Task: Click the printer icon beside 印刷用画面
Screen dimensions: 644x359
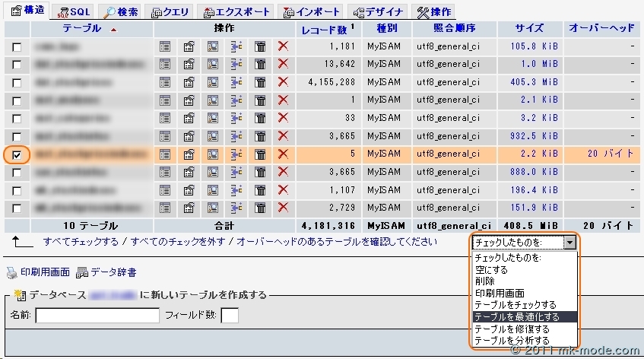Action: pos(11,272)
